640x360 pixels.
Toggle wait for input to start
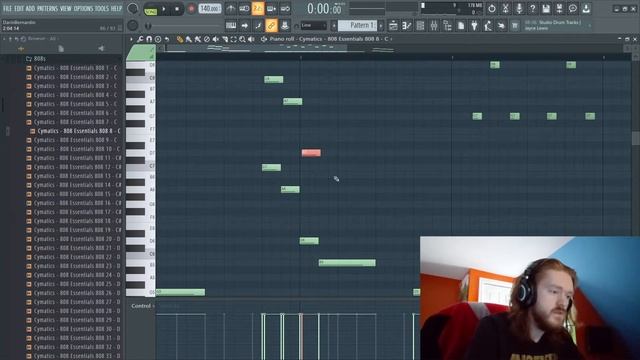pyautogui.click(x=244, y=8)
